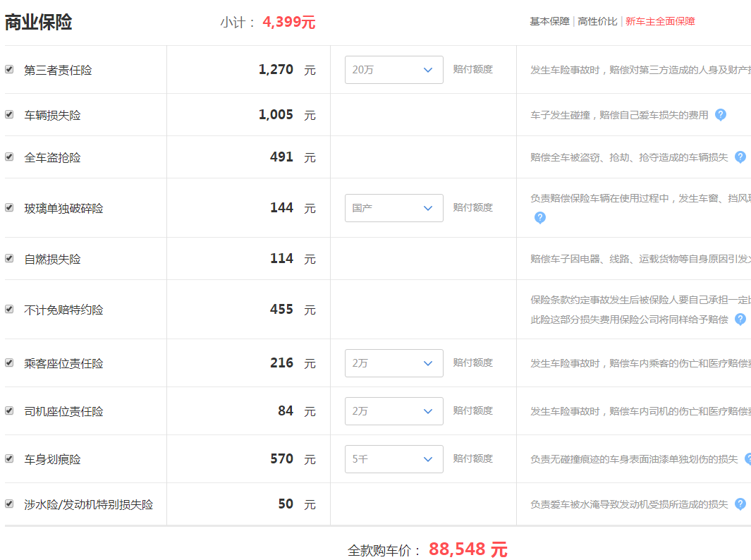Open 2万 dropdown for 乘客座位责任险
Image resolution: width=751 pixels, height=560 pixels.
393,363
